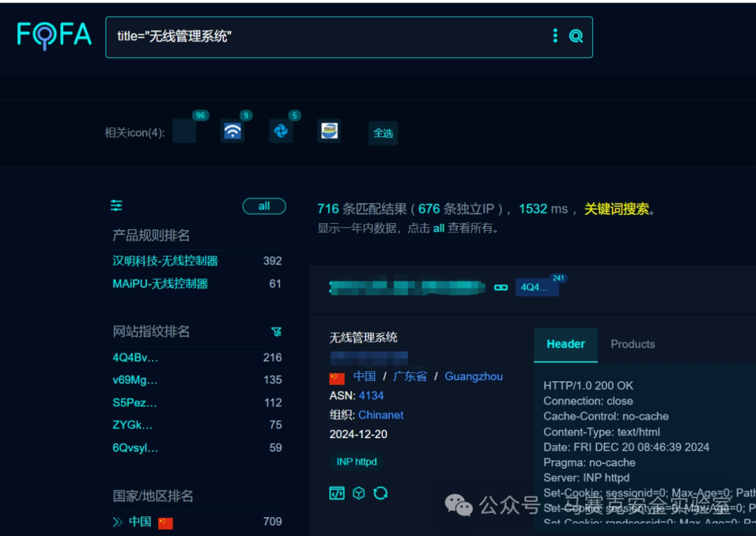The height and width of the screenshot is (536, 756).
Task: Filter by fingerprint 6Qvsyl…
Action: (x=135, y=448)
